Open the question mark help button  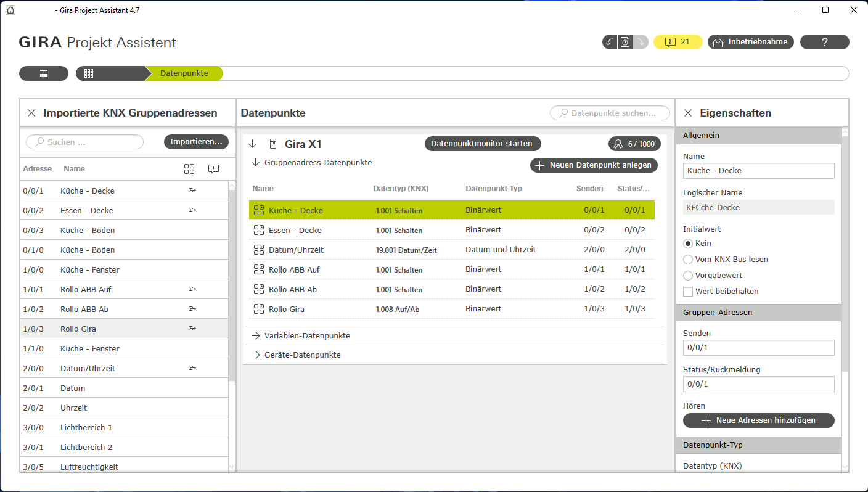825,42
